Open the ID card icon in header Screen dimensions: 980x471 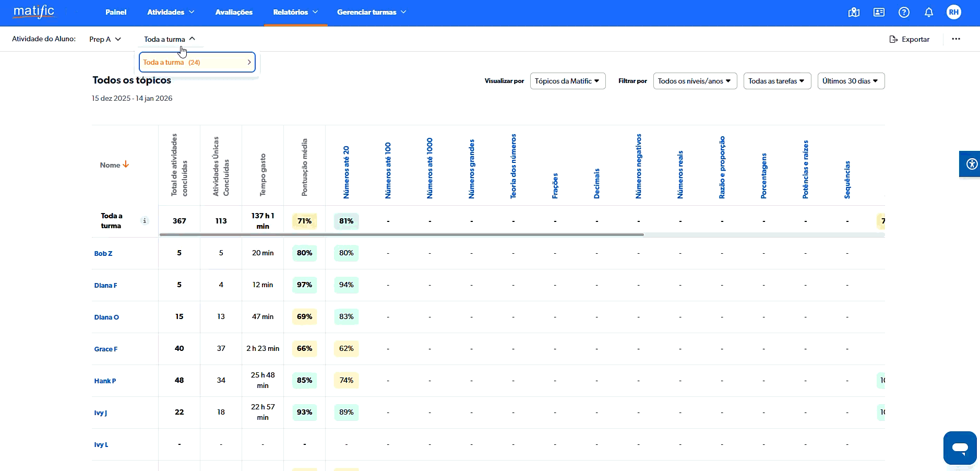(x=879, y=13)
